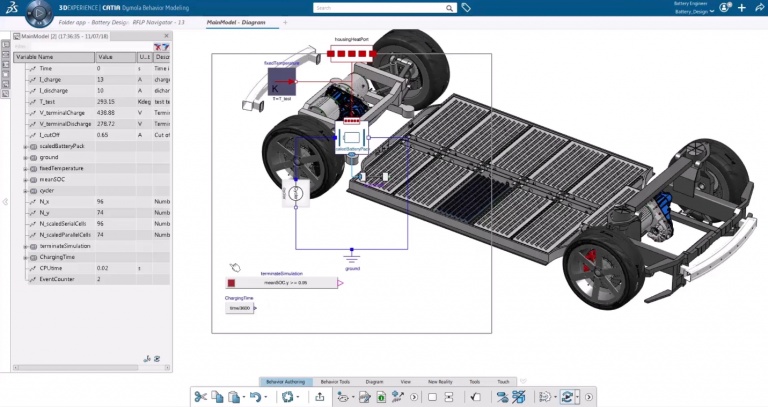Select the scaledBatteryPack diagram block
The image size is (768, 407).
[352, 137]
